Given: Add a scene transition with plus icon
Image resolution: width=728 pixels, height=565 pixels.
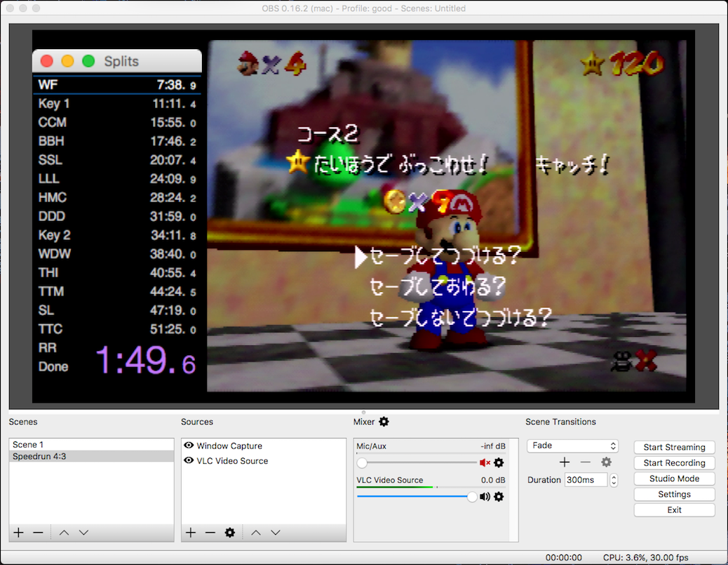Looking at the screenshot, I should 565,462.
